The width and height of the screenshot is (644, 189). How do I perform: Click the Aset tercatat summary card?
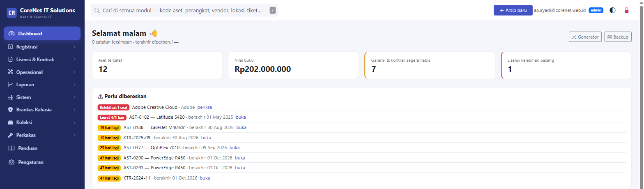pos(157,65)
